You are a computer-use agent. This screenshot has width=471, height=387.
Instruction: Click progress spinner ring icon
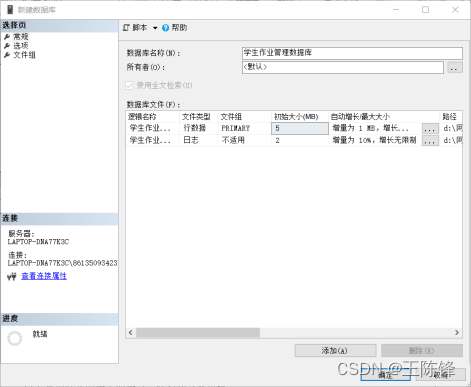[x=15, y=338]
